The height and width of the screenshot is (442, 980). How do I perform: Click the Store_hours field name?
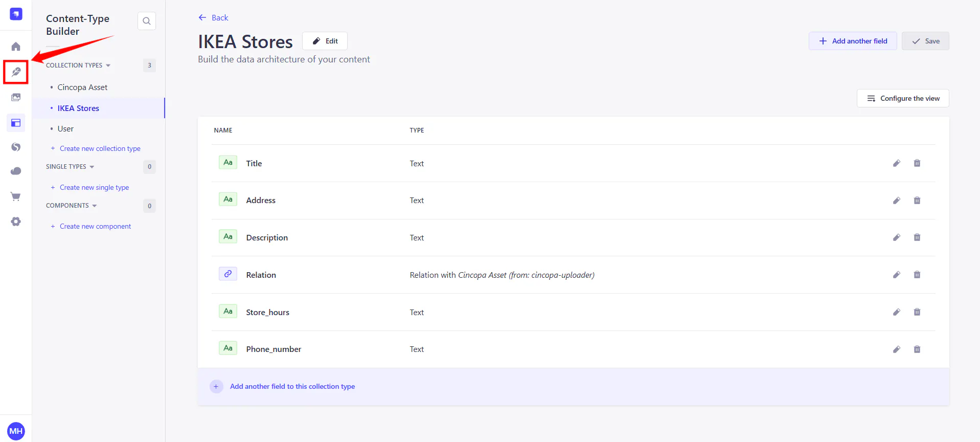point(267,312)
